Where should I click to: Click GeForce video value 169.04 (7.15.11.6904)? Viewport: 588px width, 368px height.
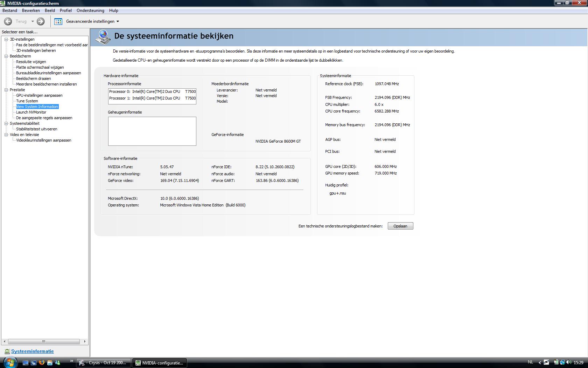point(180,180)
